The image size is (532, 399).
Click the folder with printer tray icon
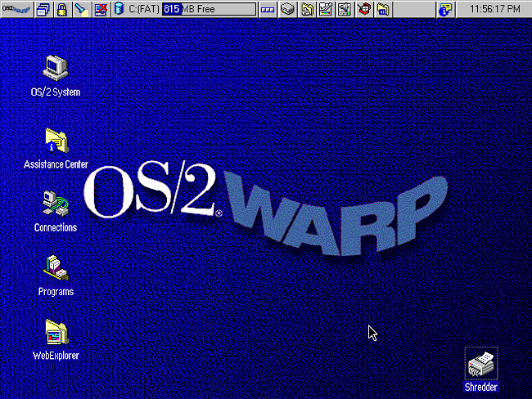coord(308,9)
